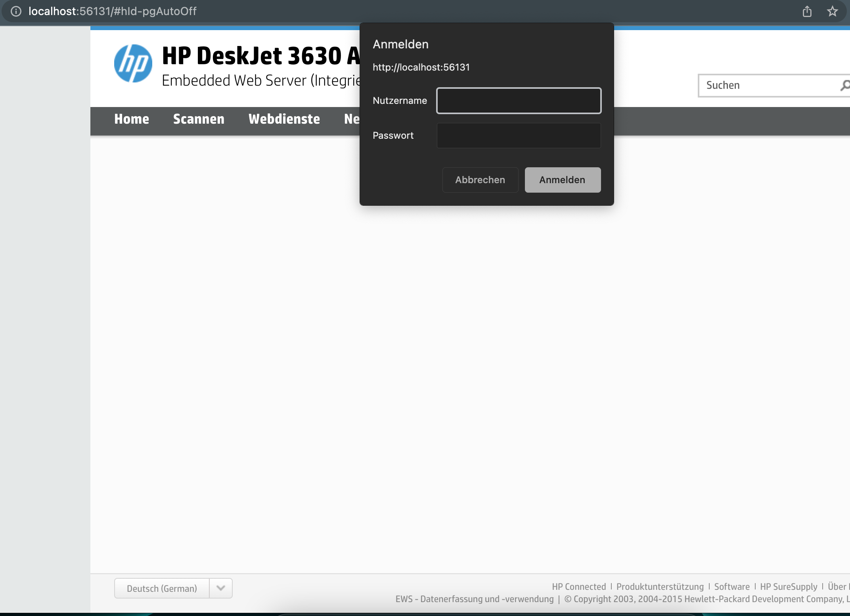850x616 pixels.
Task: Click the Nutzername input field
Action: click(x=518, y=101)
